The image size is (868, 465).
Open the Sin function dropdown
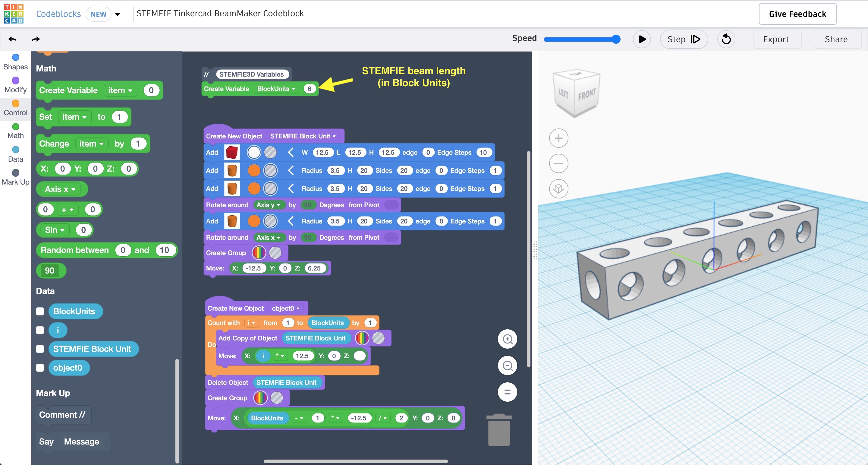pyautogui.click(x=55, y=230)
